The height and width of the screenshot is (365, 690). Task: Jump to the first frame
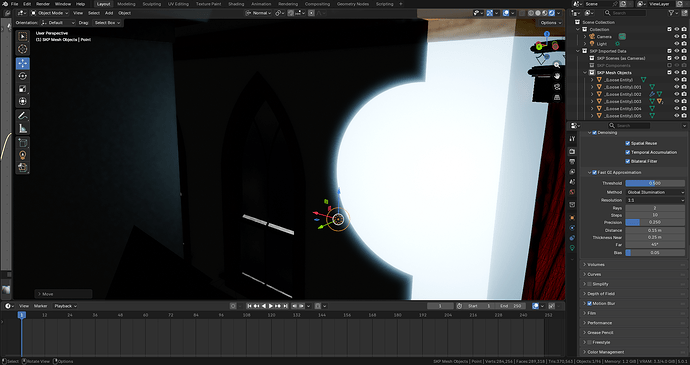coord(249,306)
